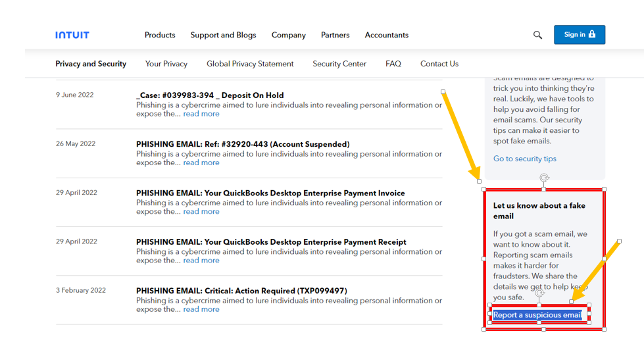Open Global Privacy Statement tab
This screenshot has height=352, width=644.
click(250, 64)
